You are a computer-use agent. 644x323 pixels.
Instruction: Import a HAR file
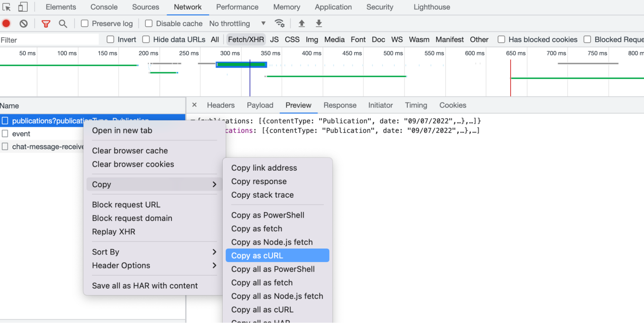tap(302, 23)
